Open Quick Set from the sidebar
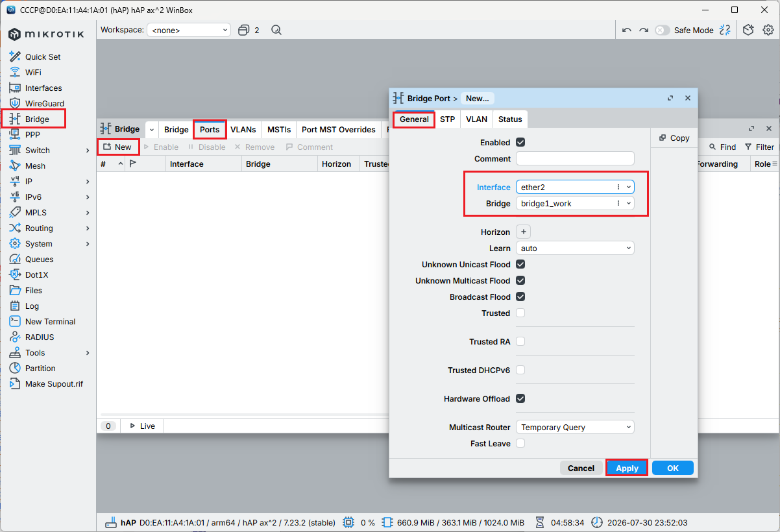 point(43,56)
